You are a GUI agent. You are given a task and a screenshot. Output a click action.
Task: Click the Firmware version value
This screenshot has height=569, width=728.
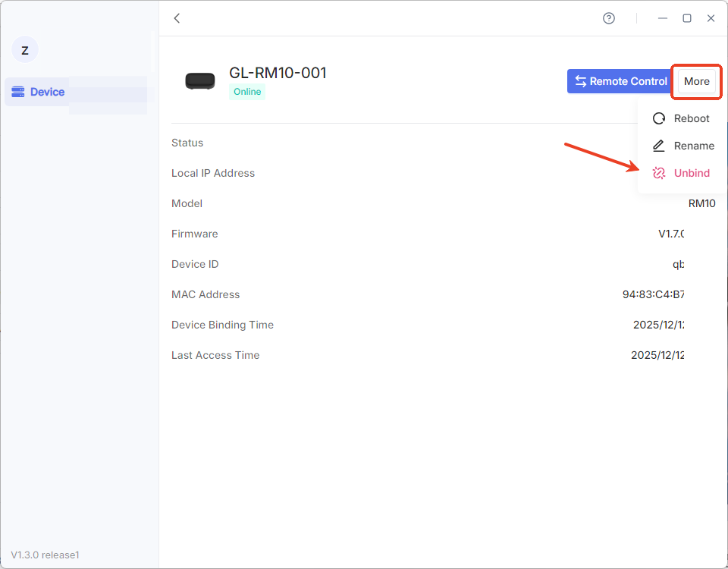pyautogui.click(x=671, y=234)
